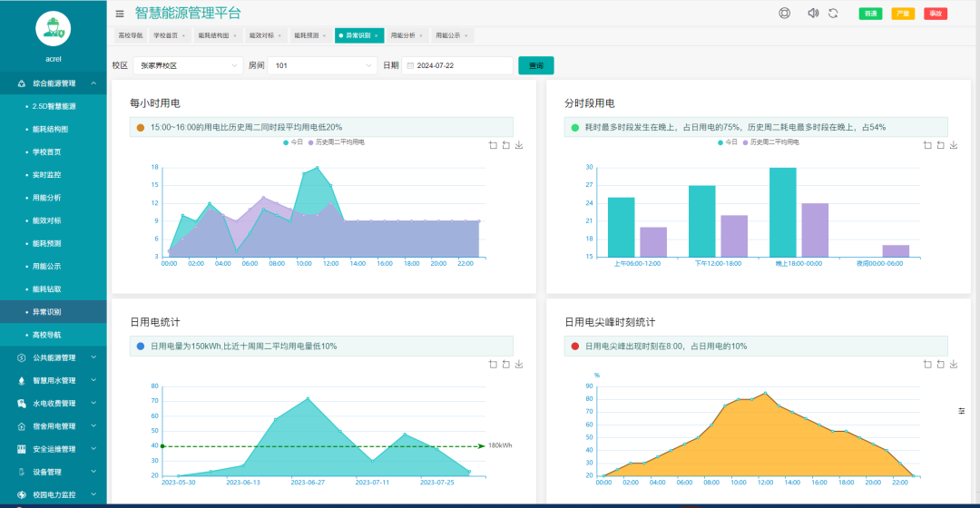This screenshot has width=980, height=508.
Task: Click zoom-reset icon on 日用电尖峰时刻统计 chart
Action: click(941, 365)
